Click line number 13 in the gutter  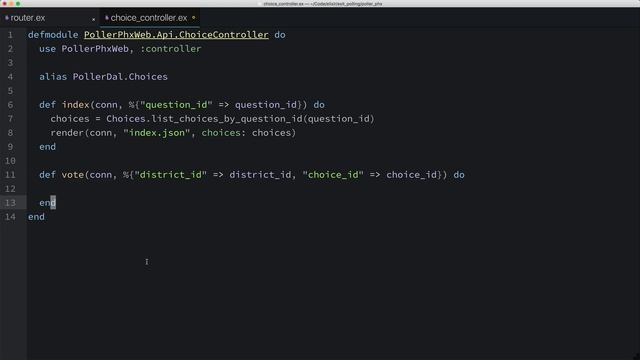10,203
